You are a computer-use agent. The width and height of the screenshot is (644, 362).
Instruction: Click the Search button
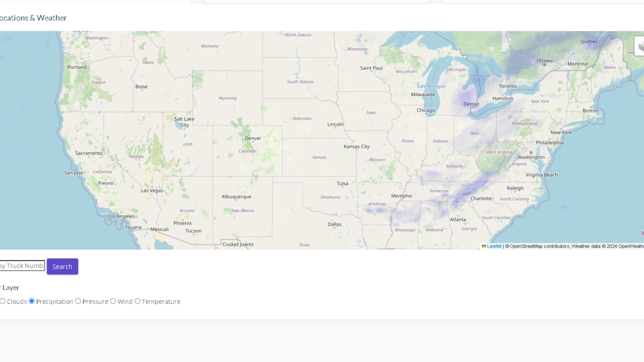tap(62, 266)
